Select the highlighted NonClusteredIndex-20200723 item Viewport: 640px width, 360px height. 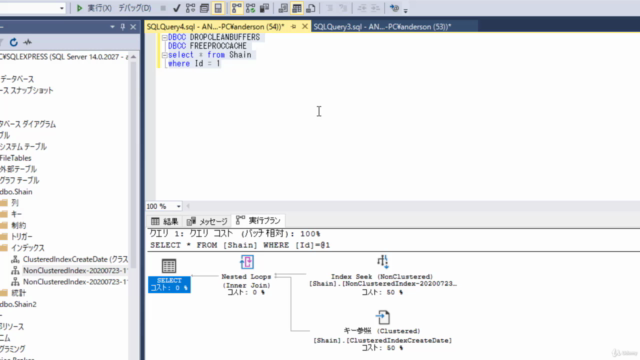click(76, 271)
